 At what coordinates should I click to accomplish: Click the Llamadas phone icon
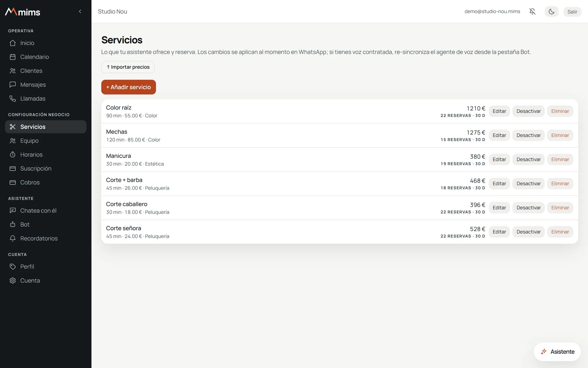point(13,98)
